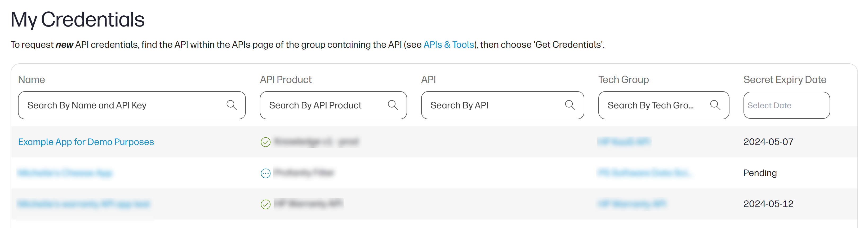This screenshot has height=228, width=868.
Task: Click the magnifier icon in API Product search
Action: [x=393, y=105]
